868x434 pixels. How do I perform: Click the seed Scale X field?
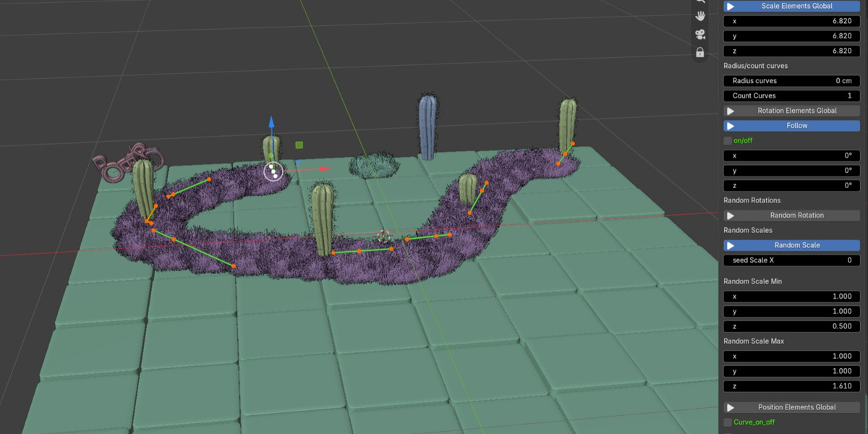pyautogui.click(x=792, y=260)
